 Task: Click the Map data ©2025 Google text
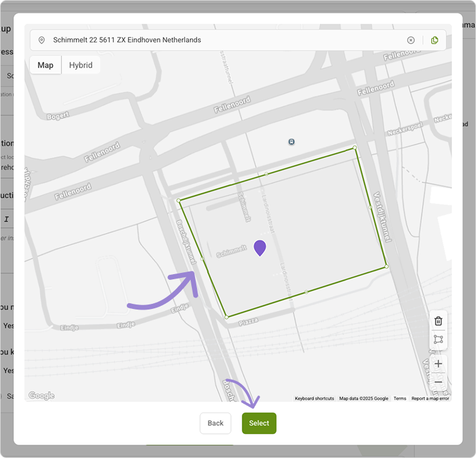364,399
